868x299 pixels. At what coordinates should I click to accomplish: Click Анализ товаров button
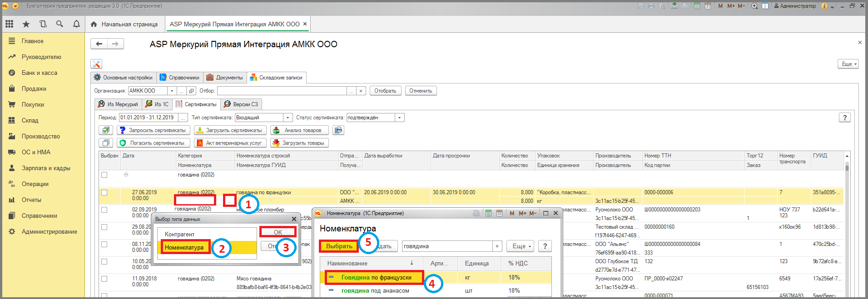coord(299,130)
